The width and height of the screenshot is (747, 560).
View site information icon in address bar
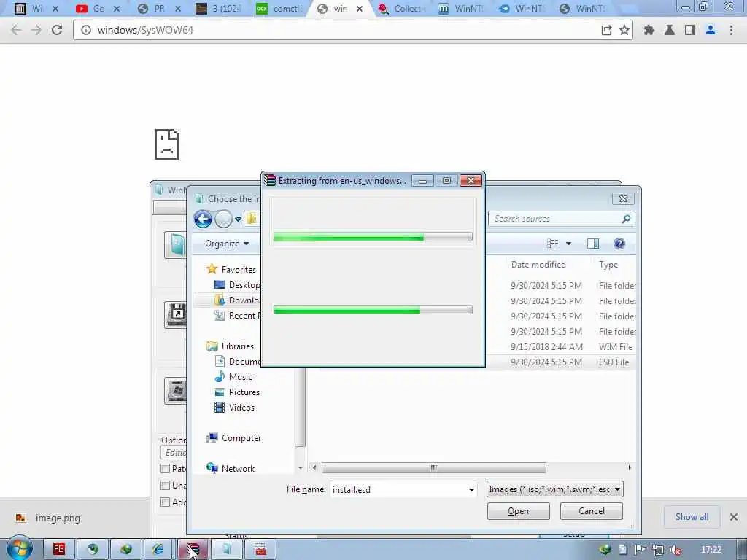(x=86, y=30)
